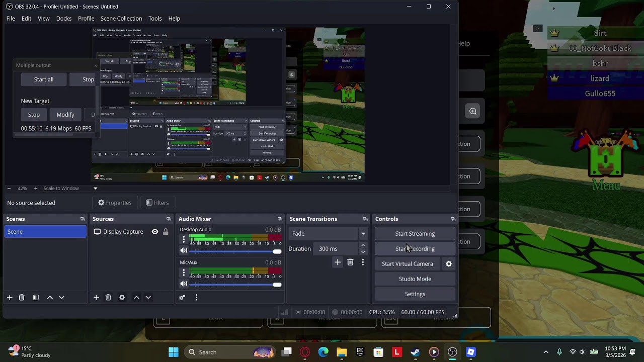Move the source up with the up arrow
The image size is (644, 362).
click(x=136, y=297)
